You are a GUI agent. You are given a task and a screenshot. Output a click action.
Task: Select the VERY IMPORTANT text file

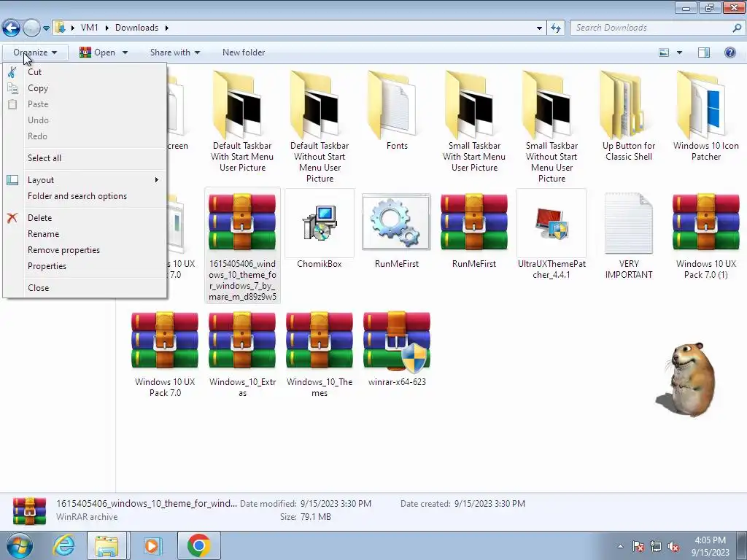(x=629, y=235)
